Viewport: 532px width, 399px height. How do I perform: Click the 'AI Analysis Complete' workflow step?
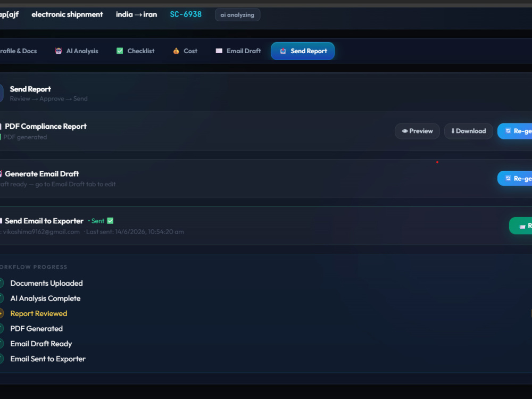click(45, 298)
